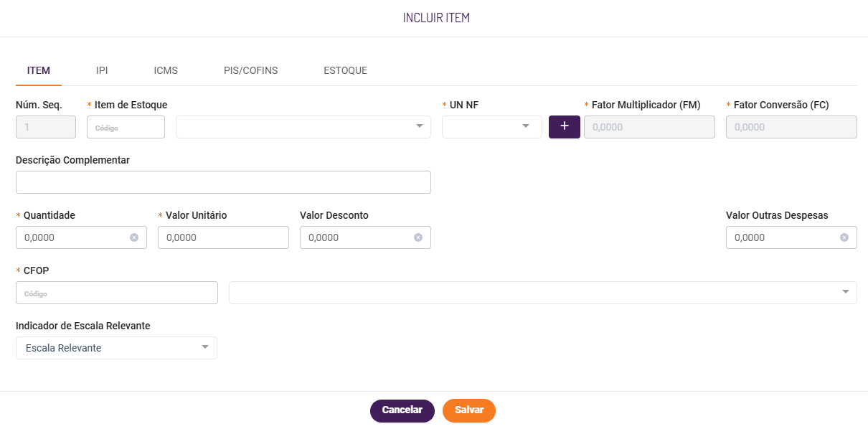Click into the Valor Unitário field
Image resolution: width=868 pixels, height=429 pixels.
223,237
